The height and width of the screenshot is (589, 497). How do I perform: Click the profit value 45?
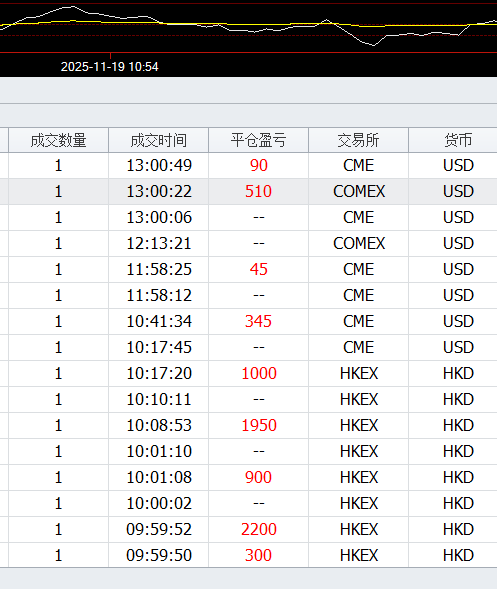(x=259, y=269)
